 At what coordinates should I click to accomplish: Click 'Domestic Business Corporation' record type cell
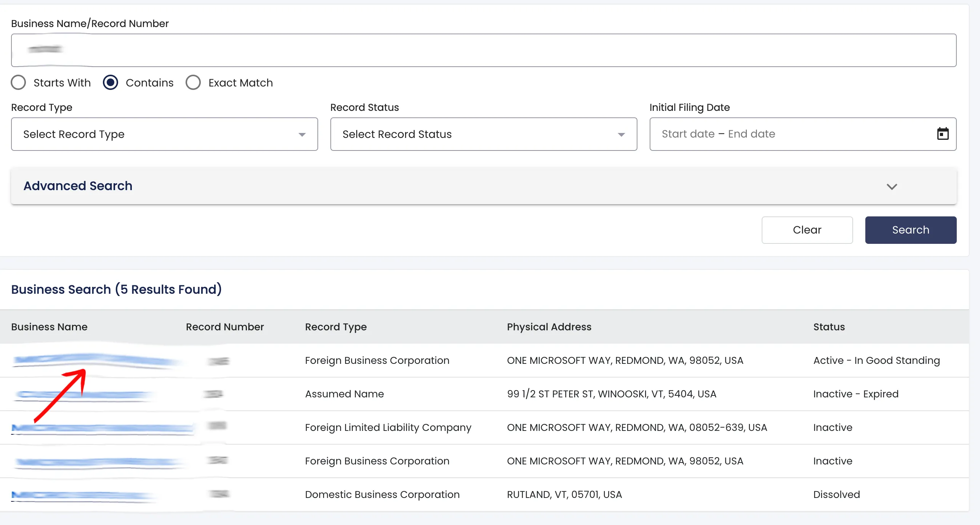382,495
